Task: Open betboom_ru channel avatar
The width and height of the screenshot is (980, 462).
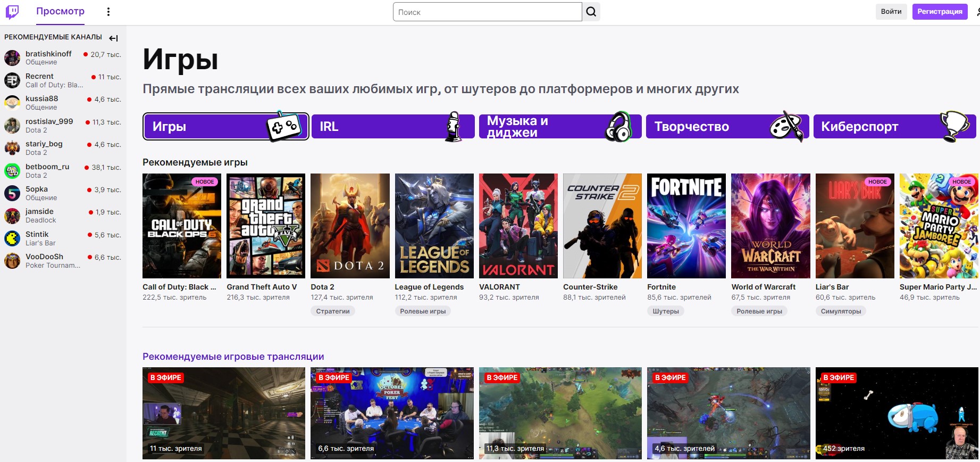Action: pos(12,170)
